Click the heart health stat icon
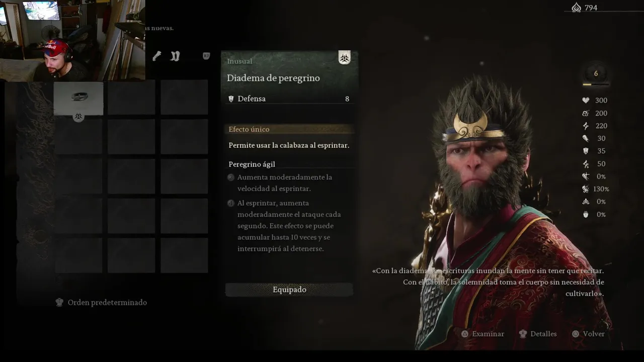Viewport: 644px width, 362px height. [x=586, y=101]
